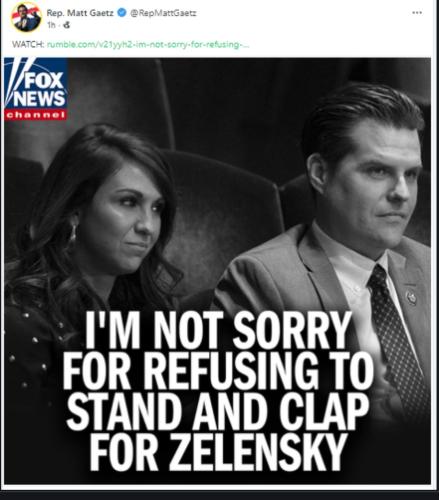Click the lapel pin on the suit jacket
This screenshot has height=500, width=439.
coord(411,297)
